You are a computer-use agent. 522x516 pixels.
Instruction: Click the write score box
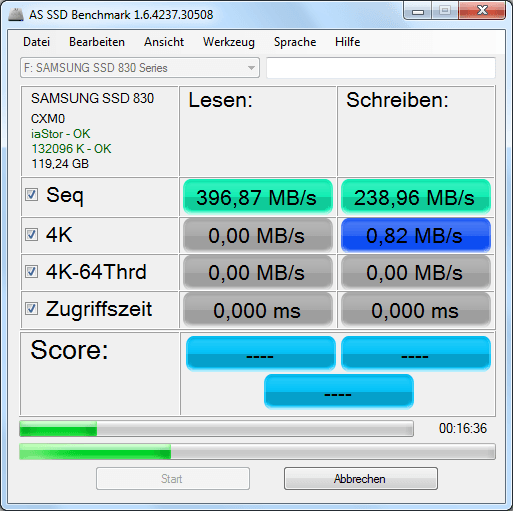[x=416, y=353]
